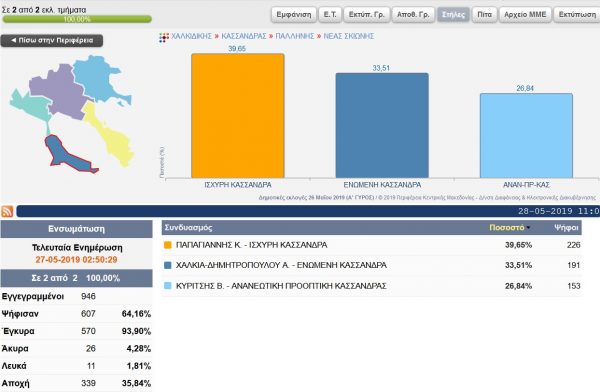Viewport: 600px width, 392px height.
Task: Click the green 100% progress bar
Action: point(77,19)
